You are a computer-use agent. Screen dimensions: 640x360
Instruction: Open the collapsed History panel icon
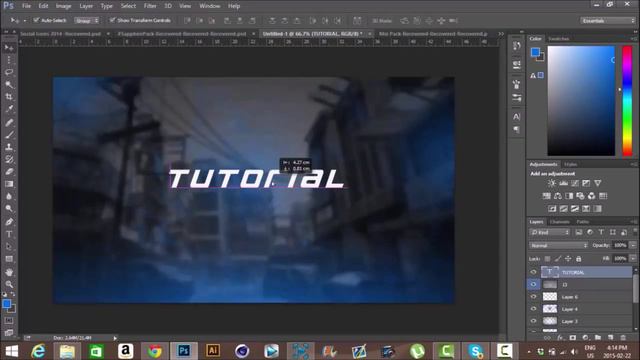[516, 45]
